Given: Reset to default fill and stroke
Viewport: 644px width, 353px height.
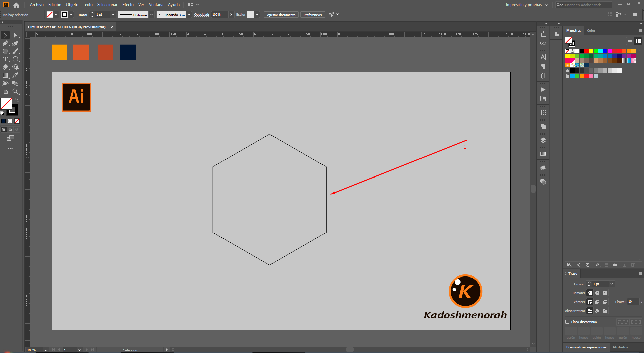Looking at the screenshot, I should [2, 113].
